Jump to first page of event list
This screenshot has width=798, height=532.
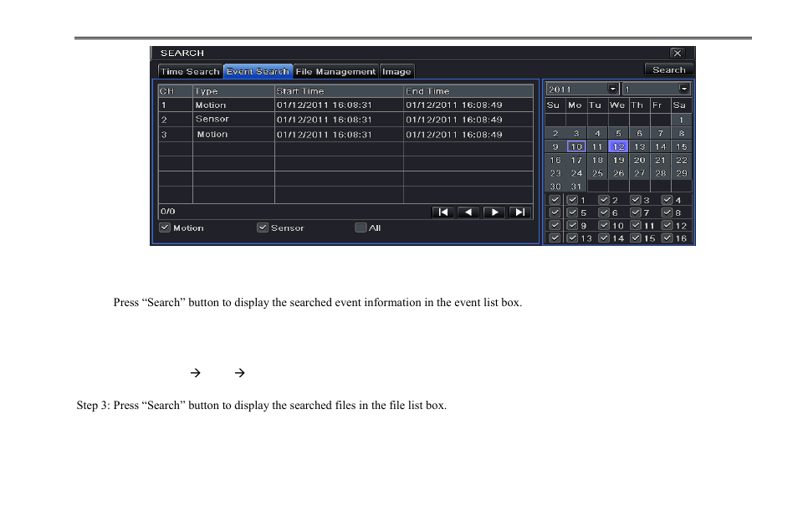442,212
